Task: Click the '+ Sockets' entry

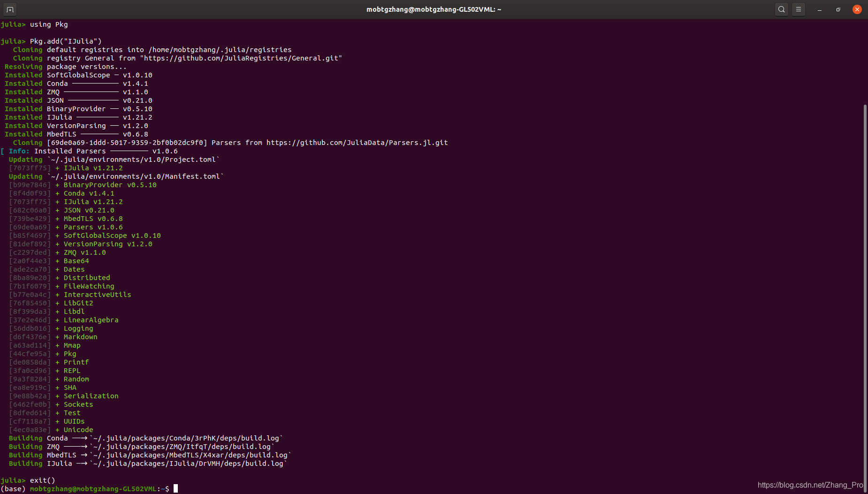Action: 74,404
